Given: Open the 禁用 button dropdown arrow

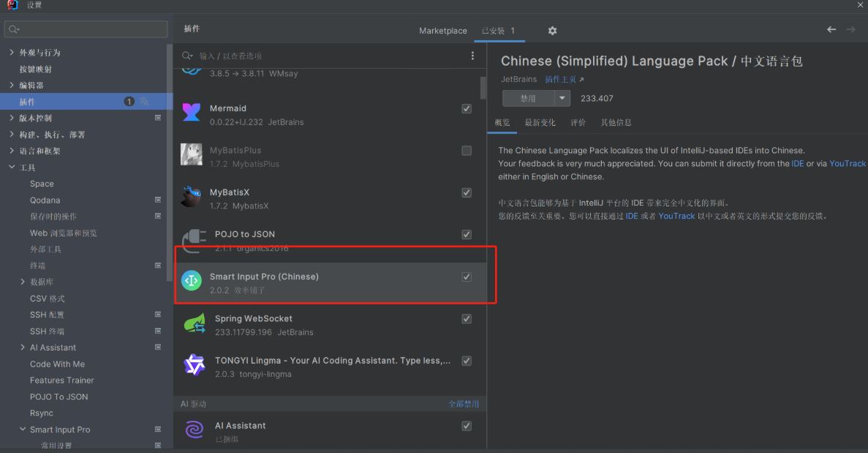Looking at the screenshot, I should pyautogui.click(x=562, y=98).
